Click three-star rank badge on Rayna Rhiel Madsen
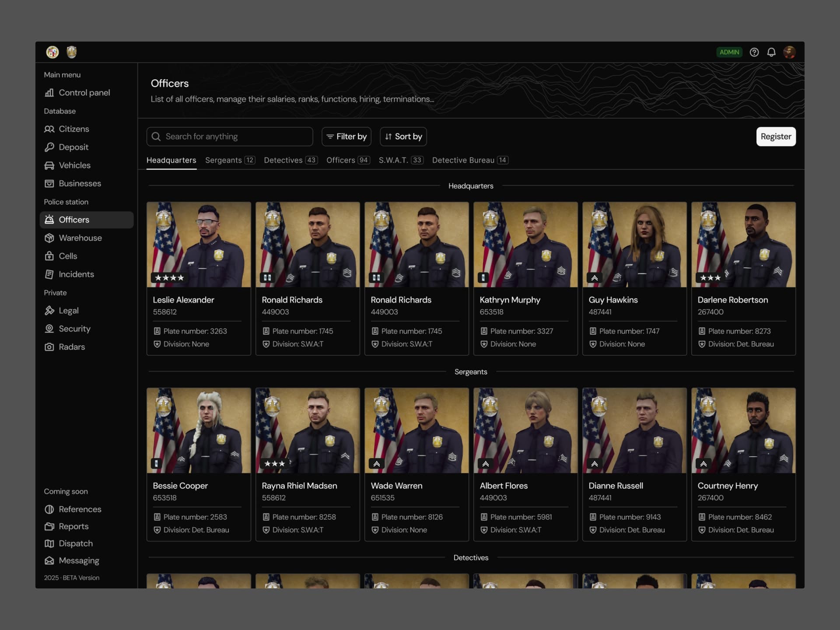 pyautogui.click(x=275, y=464)
